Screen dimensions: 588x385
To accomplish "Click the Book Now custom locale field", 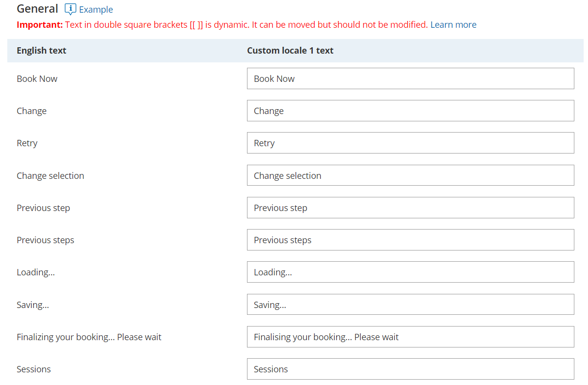I will [410, 78].
